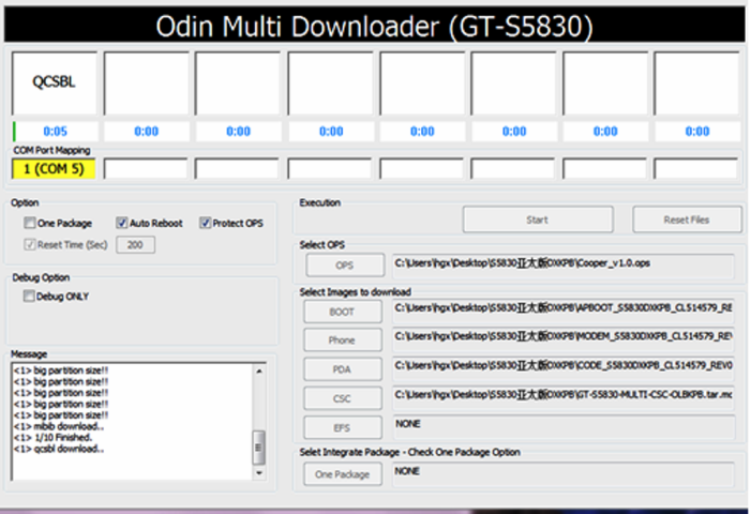Enable the Debug ONLY checkbox

coord(29,296)
